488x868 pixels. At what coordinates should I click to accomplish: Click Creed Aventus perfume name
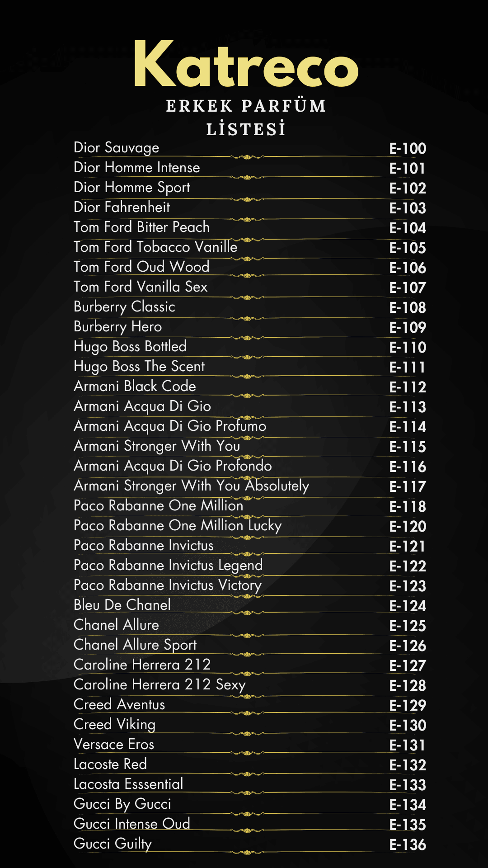[x=119, y=704]
